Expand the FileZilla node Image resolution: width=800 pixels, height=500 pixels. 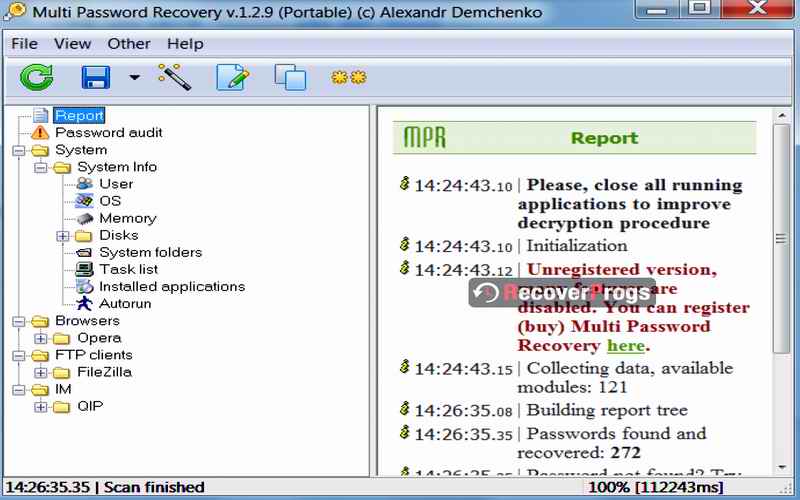coord(41,372)
